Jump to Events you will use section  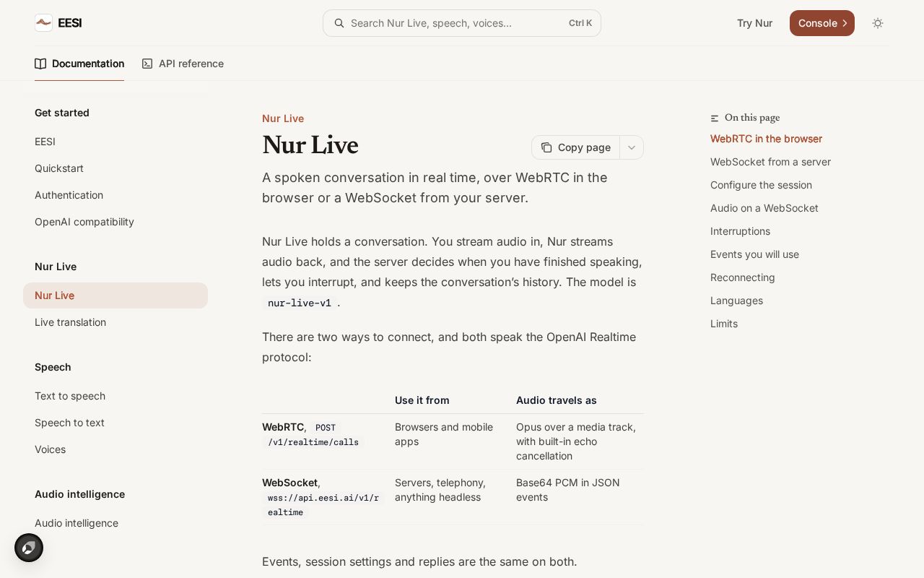[x=754, y=254]
